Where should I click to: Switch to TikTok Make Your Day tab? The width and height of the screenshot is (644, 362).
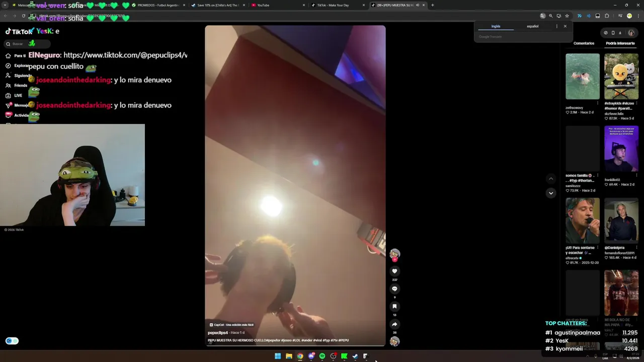pos(338,5)
